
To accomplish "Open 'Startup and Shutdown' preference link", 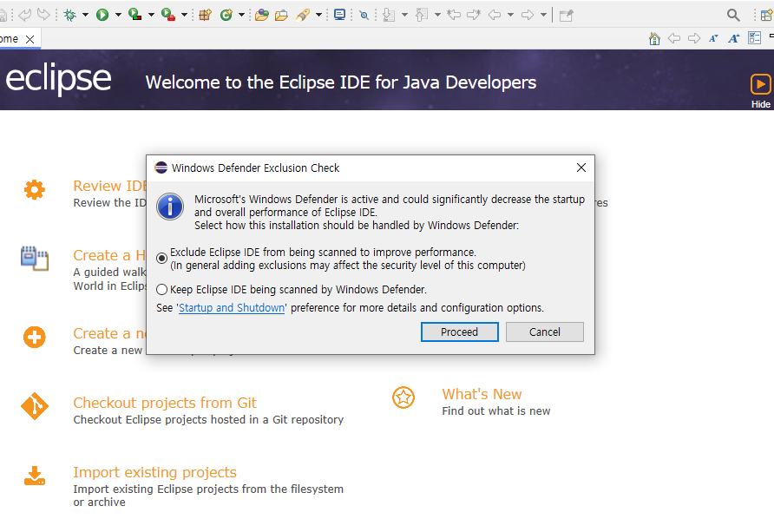I will click(x=232, y=308).
